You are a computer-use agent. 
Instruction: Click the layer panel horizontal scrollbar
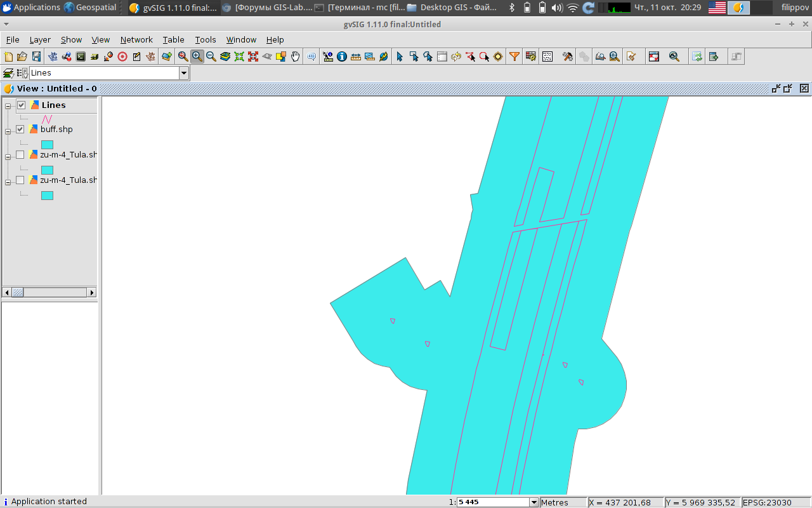pos(51,292)
